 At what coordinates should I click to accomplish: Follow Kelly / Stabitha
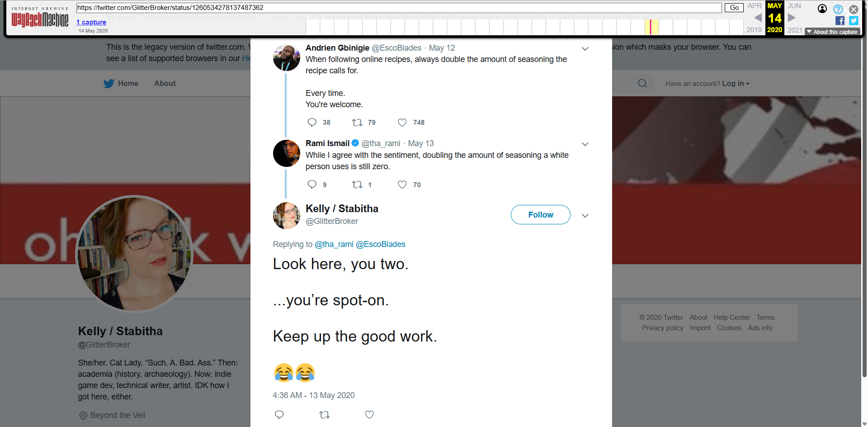pyautogui.click(x=540, y=215)
